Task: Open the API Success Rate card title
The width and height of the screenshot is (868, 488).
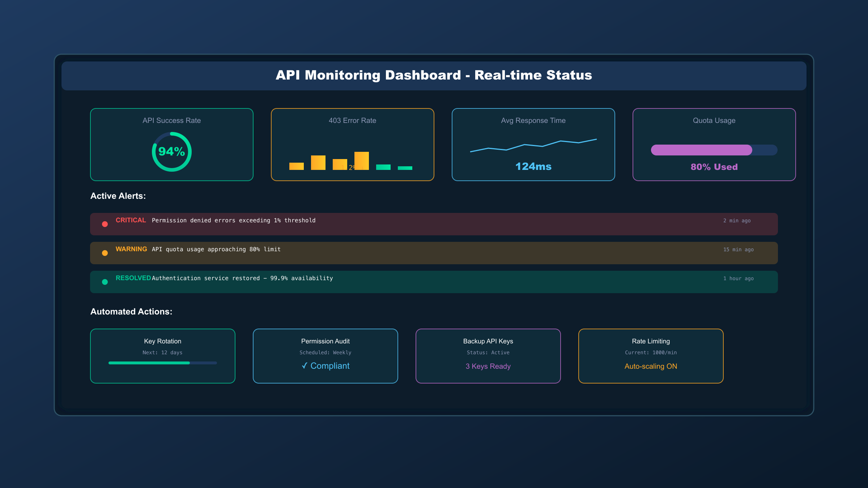Action: [172, 120]
